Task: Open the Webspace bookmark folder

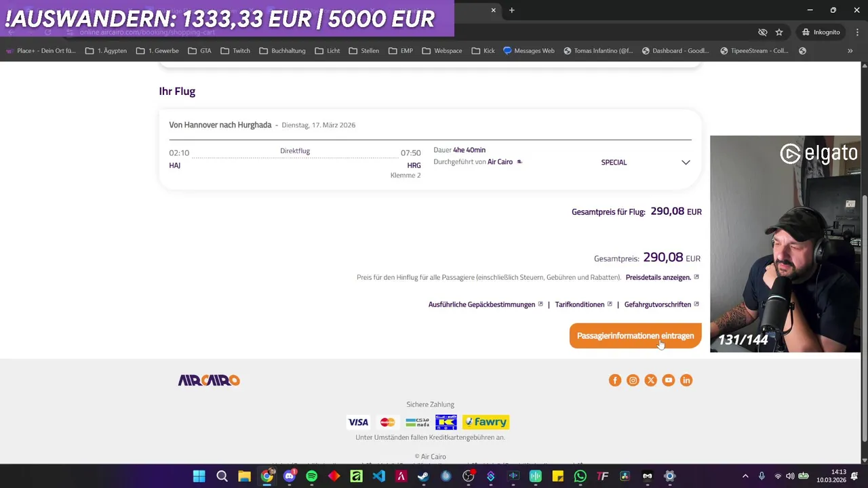Action: tap(442, 51)
